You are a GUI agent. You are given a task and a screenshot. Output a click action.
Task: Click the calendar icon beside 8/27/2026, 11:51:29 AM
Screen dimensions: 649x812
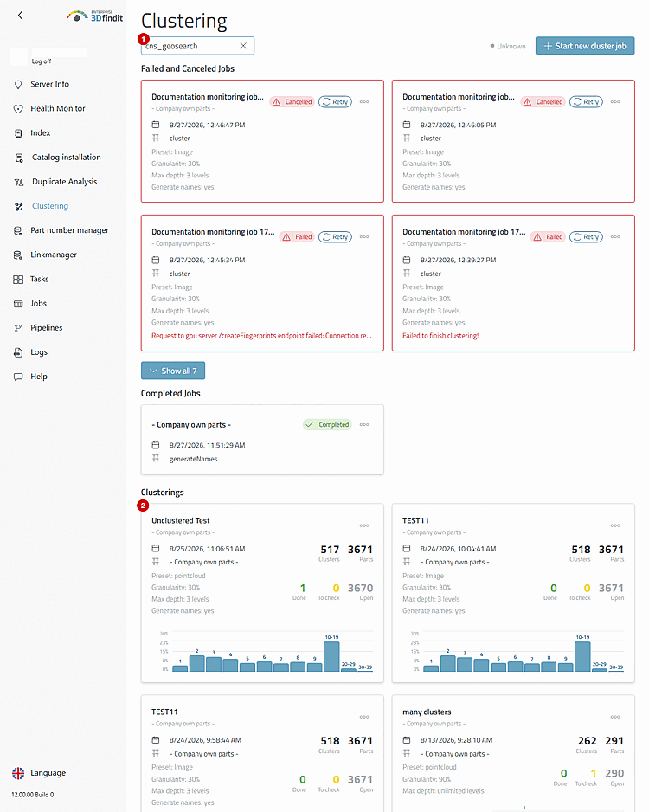pyautogui.click(x=155, y=445)
